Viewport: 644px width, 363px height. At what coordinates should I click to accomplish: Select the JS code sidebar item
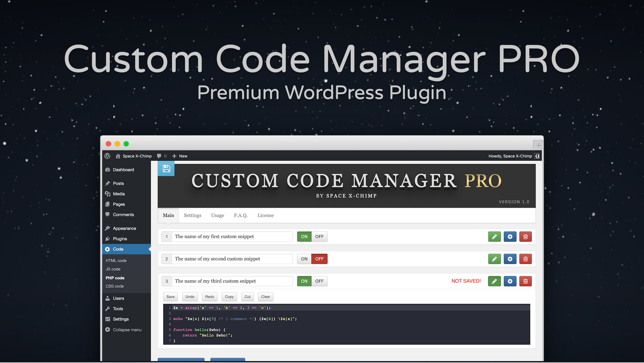[x=112, y=269]
